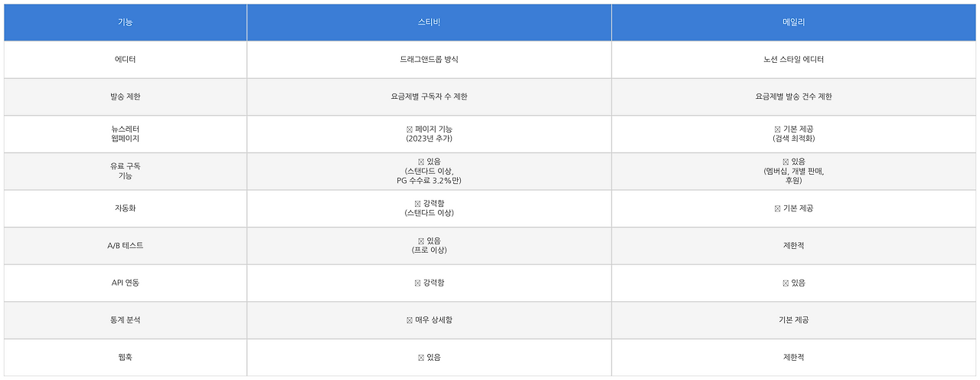
Task: Click '페이지 기능 (2023년 추가)' cell
Action: tap(429, 134)
